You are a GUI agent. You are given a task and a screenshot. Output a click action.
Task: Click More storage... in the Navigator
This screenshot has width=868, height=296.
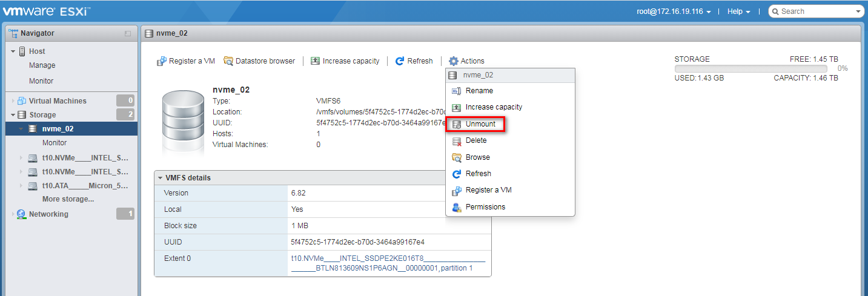point(68,199)
